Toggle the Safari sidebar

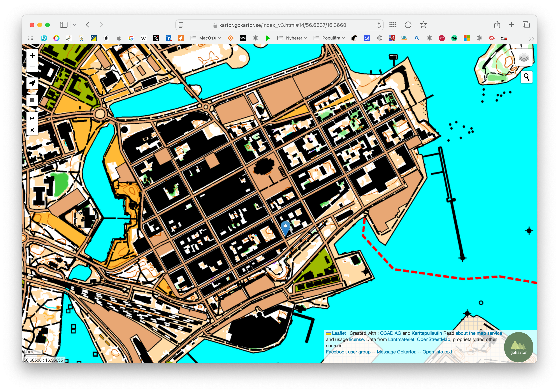(63, 25)
